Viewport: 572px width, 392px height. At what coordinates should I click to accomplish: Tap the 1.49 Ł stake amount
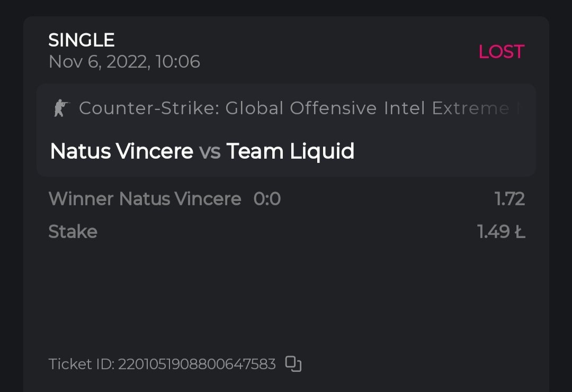[x=501, y=232]
